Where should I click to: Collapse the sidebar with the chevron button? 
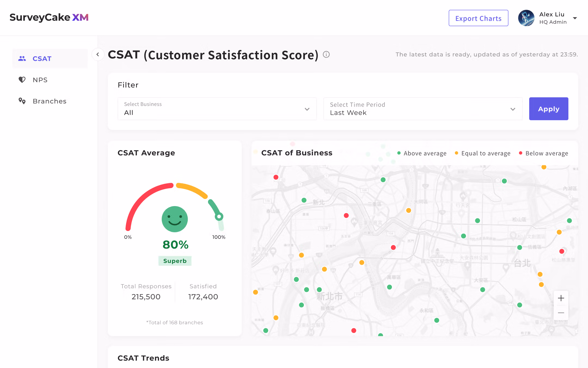tap(98, 55)
